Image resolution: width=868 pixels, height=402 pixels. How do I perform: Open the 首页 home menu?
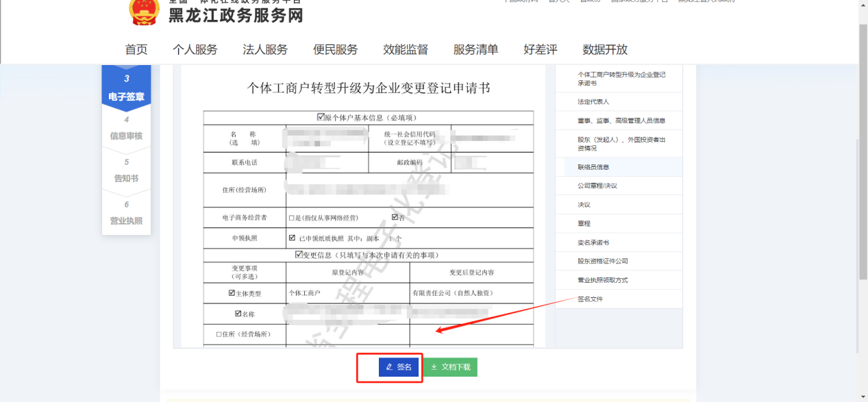click(136, 49)
